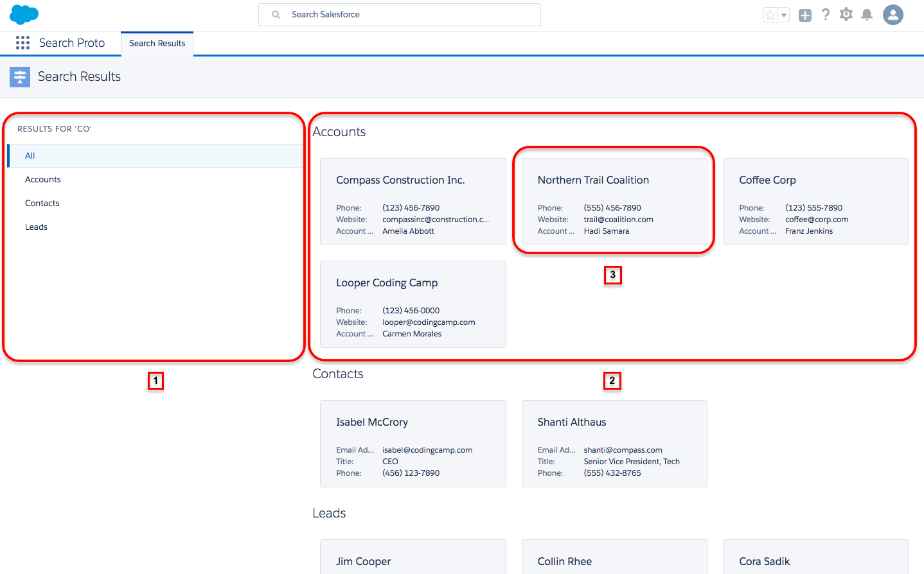Open the user profile avatar
Screen dimensions: 924x574
pos(893,14)
